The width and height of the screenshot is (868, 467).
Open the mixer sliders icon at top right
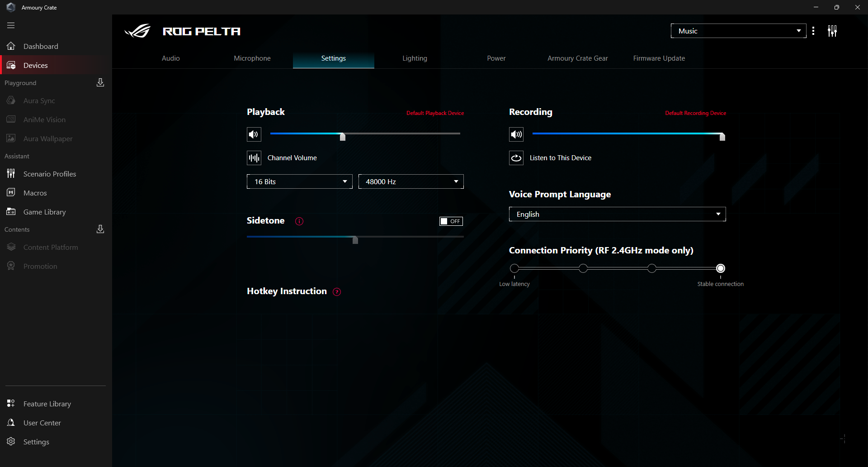tap(832, 31)
